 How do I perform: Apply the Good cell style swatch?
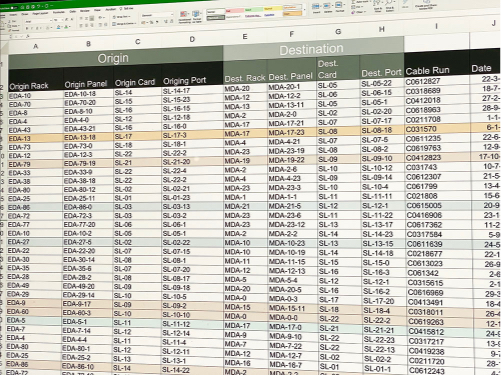tap(254, 9)
